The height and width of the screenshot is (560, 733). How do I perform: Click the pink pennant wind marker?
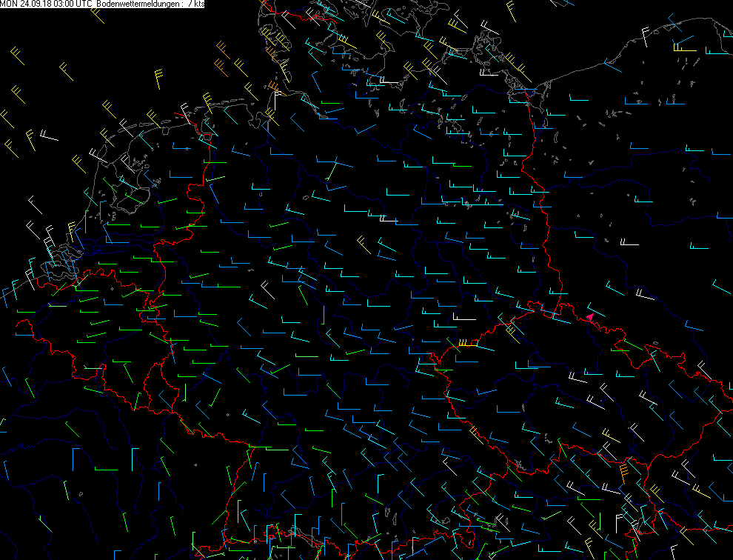(x=589, y=317)
